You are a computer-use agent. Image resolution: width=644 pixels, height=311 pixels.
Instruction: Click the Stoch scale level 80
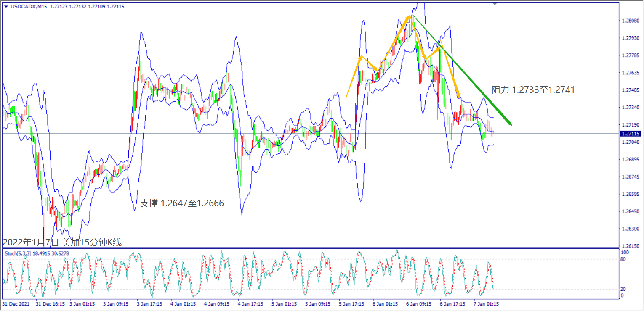[623, 259]
